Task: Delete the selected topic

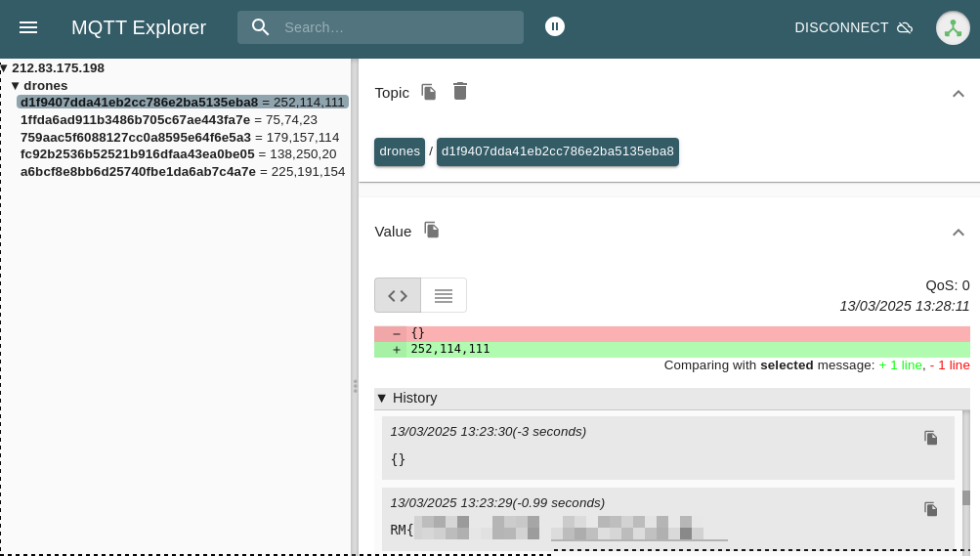Action: point(460,92)
